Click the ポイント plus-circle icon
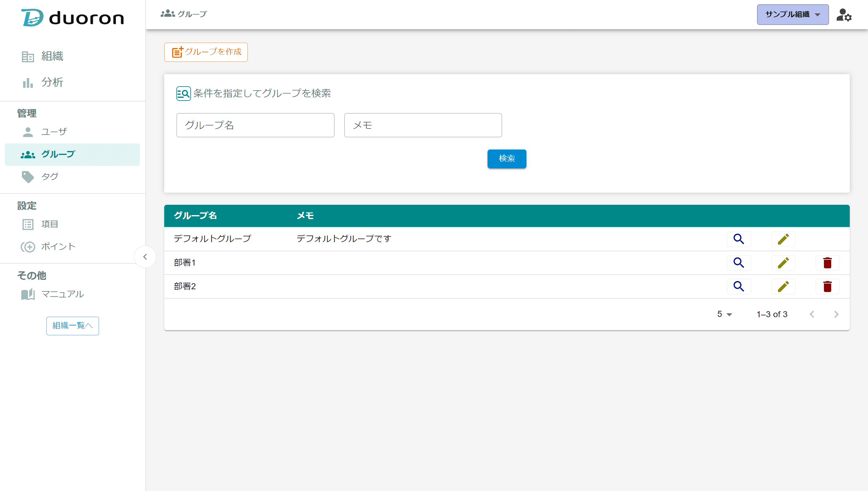This screenshot has height=491, width=868. pos(28,247)
